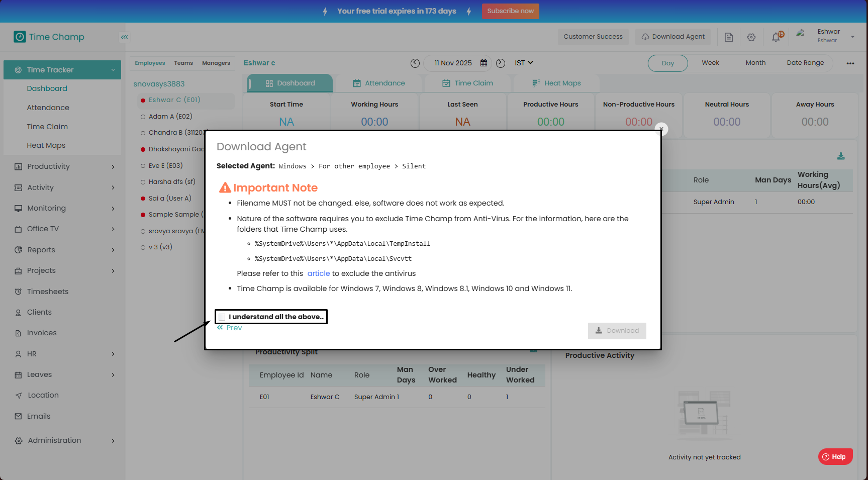Select the Managers tab in employee panel
The height and width of the screenshot is (480, 868).
click(x=216, y=63)
